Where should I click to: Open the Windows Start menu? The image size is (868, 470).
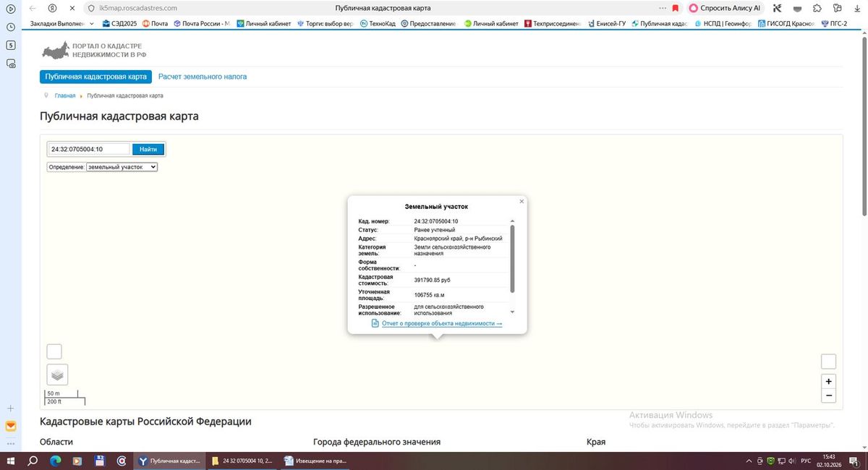click(x=10, y=461)
